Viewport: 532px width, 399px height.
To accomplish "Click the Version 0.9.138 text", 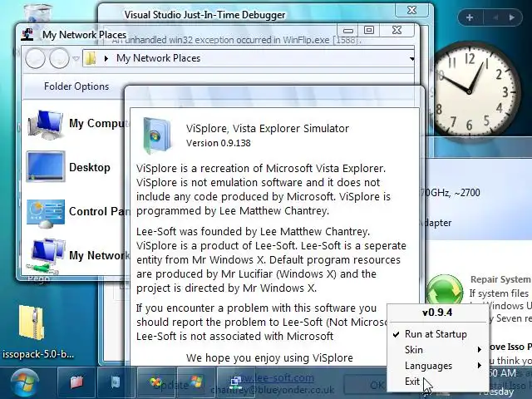I will click(218, 143).
